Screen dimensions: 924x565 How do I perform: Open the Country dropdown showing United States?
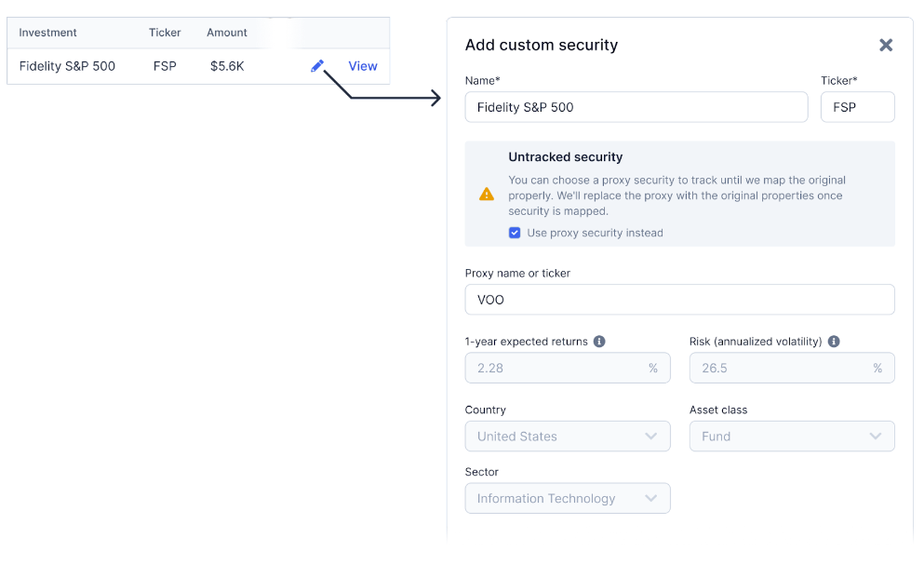[568, 437]
